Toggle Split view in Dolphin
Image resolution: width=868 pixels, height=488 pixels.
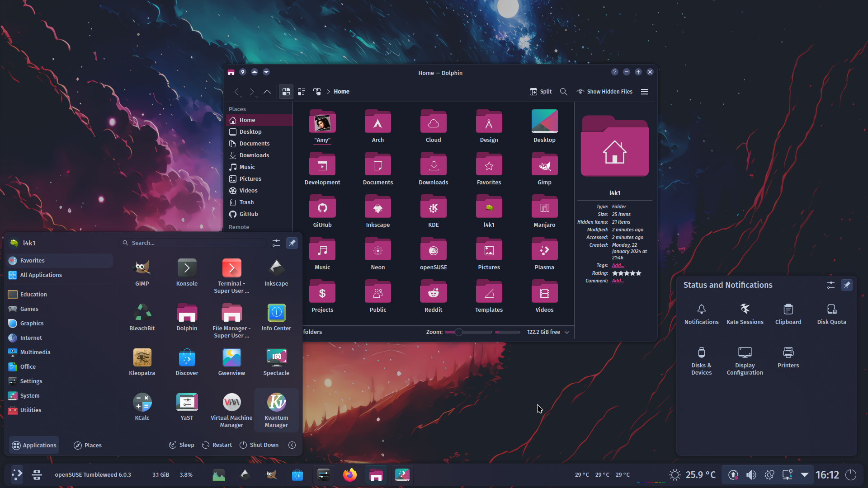coord(541,92)
